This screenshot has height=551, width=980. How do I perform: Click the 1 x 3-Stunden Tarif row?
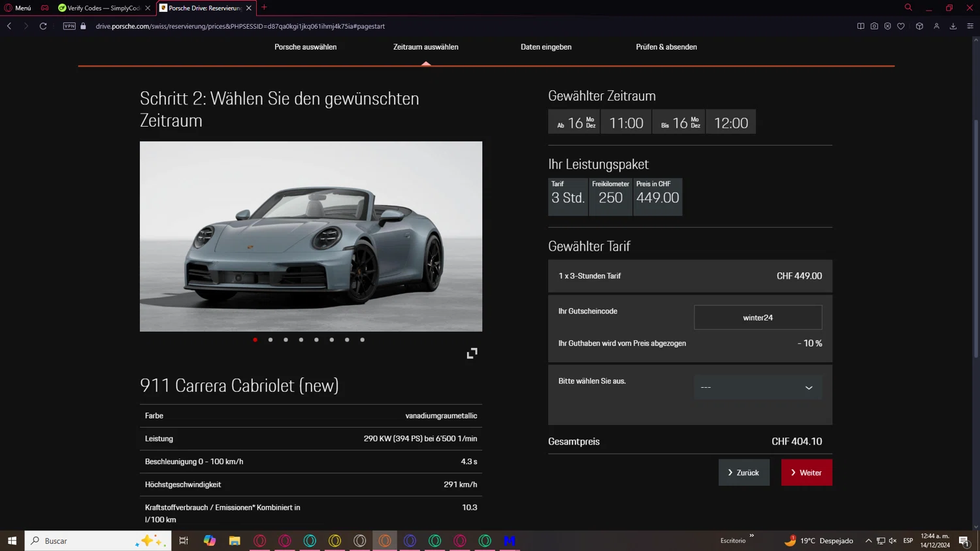tap(690, 276)
